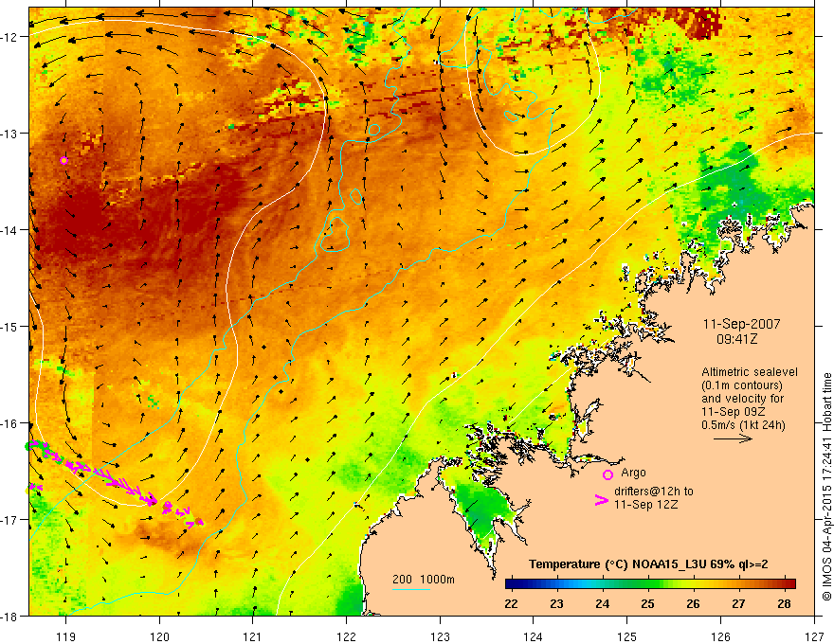The image size is (834, 644).
Task: Click the longitude axis label 127
Action: click(814, 636)
